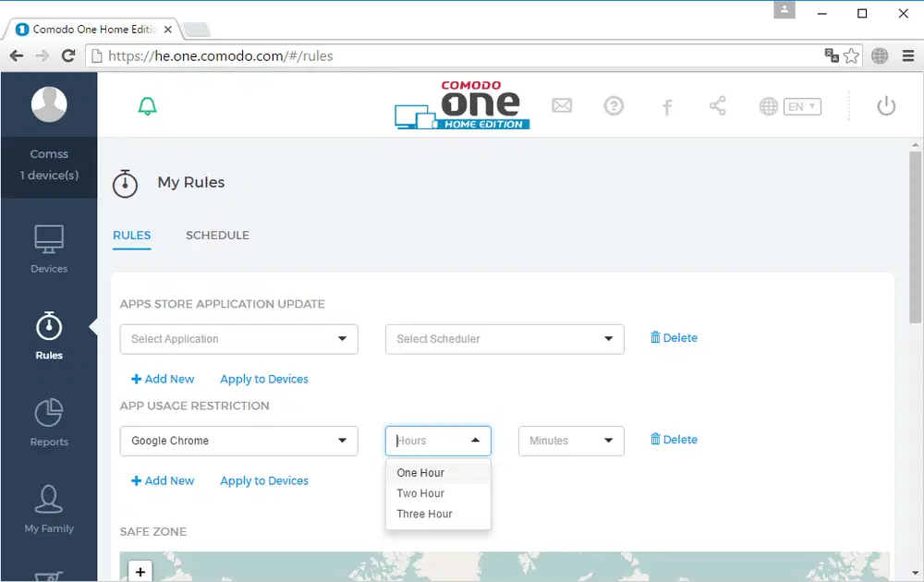Open the EN language dropdown
The height and width of the screenshot is (582, 924).
point(802,106)
